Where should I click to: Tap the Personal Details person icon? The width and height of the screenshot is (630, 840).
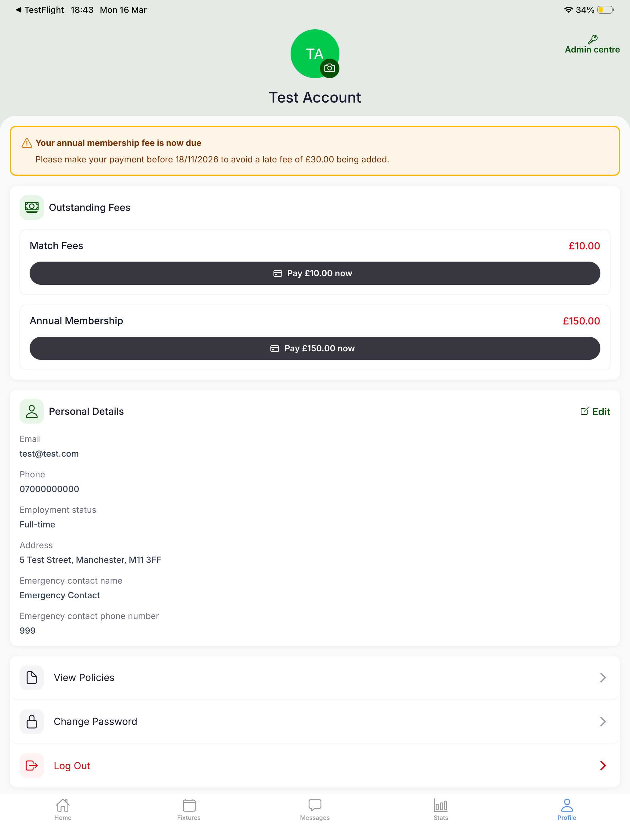coord(31,411)
